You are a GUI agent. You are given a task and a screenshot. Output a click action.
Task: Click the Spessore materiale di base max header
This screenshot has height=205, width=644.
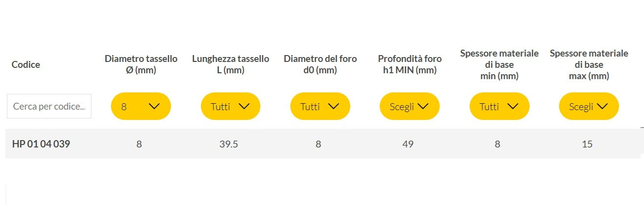(588, 64)
